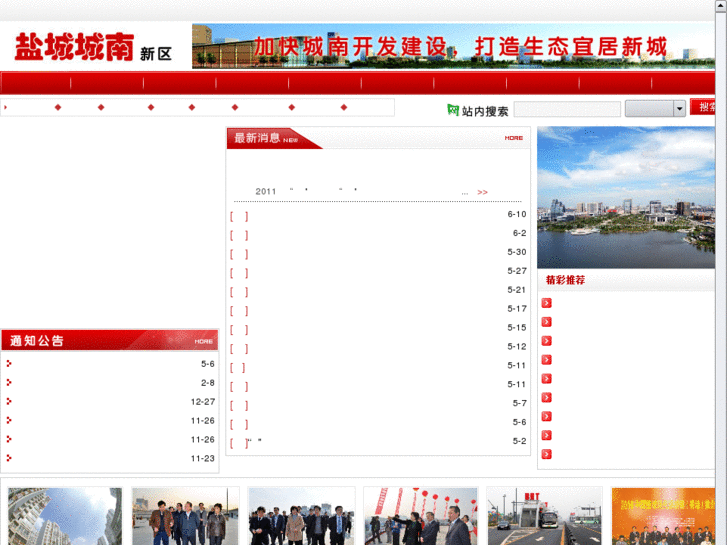
Task: Open MORE in the 通知公告 header
Action: pyautogui.click(x=204, y=341)
